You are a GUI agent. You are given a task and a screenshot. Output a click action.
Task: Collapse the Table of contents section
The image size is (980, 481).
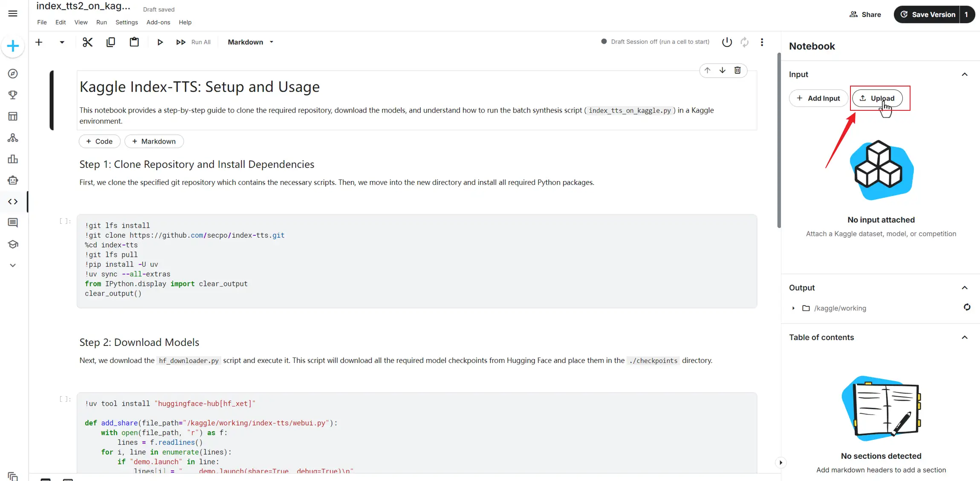pos(964,337)
